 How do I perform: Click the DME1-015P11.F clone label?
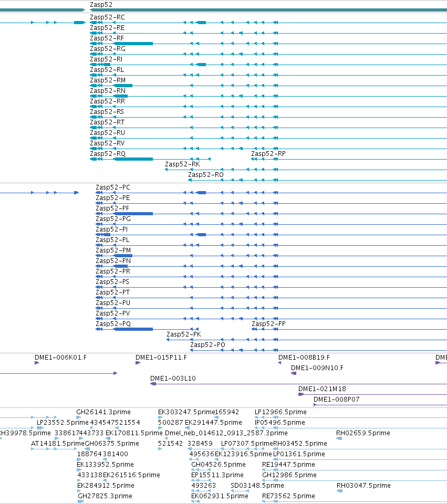[x=161, y=358]
